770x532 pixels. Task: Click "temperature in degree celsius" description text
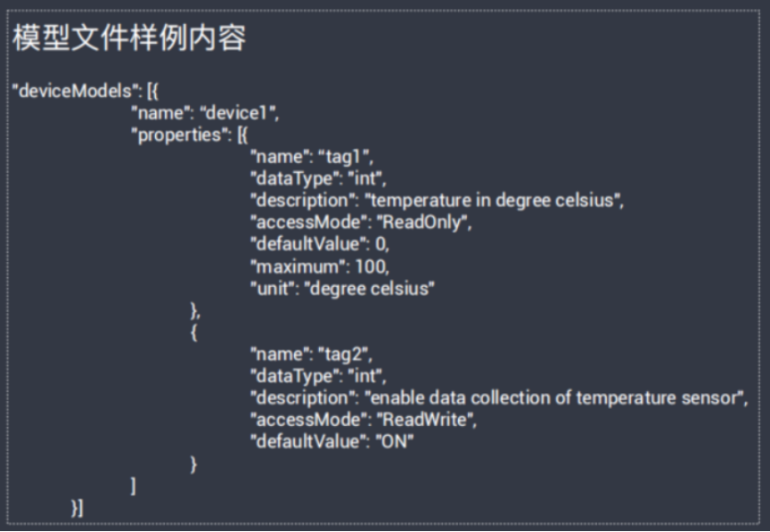[x=492, y=201]
